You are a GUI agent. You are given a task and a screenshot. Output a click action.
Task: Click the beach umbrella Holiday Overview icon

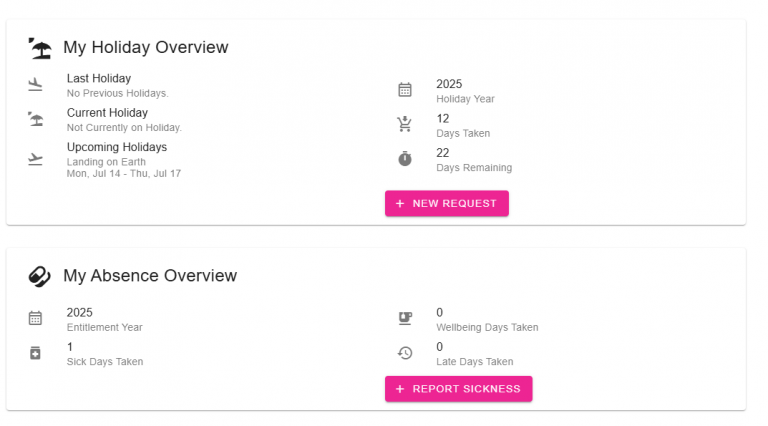click(40, 48)
